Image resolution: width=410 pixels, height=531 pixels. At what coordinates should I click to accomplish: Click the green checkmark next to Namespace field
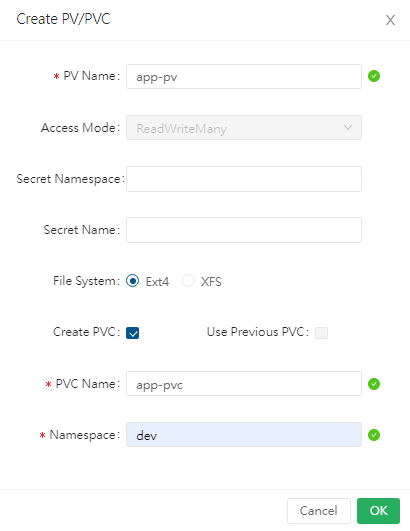click(x=374, y=435)
